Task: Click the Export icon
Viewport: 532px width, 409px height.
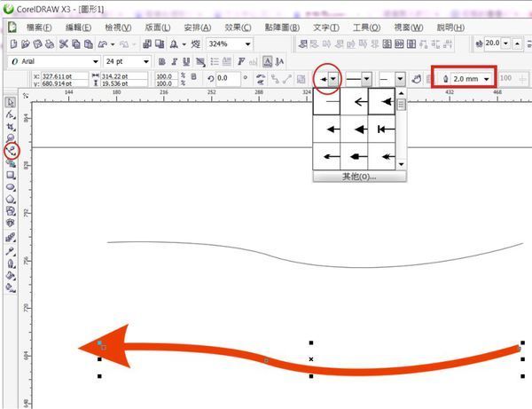Action: [x=160, y=43]
